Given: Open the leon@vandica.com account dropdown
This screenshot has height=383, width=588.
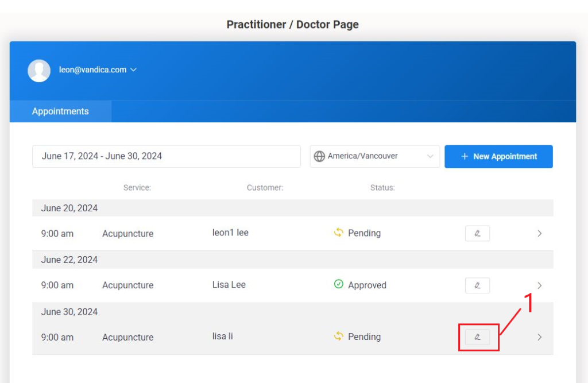Looking at the screenshot, I should pyautogui.click(x=98, y=70).
